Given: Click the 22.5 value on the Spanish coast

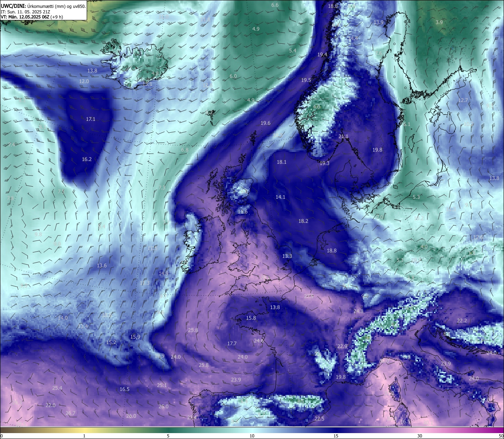Looking at the screenshot, I should [319, 419].
